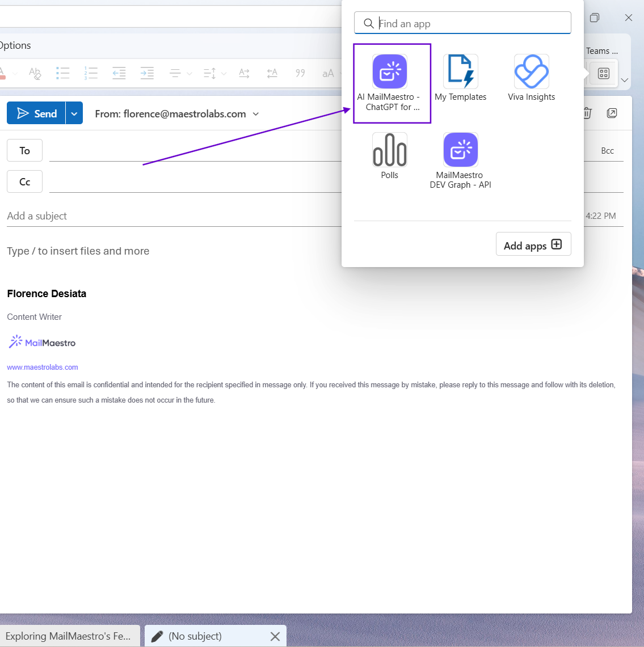
Task: Click the Content Writer signature title
Action: point(34,316)
